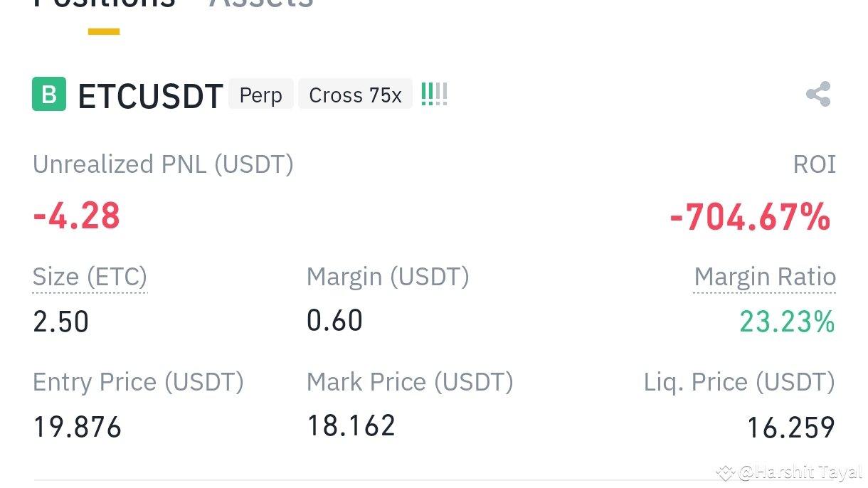Open the Perp contract type badge
The height and width of the screenshot is (488, 868).
260,94
